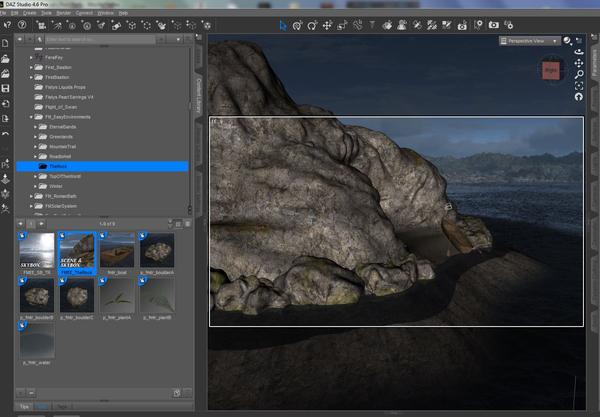Select the Grasslands folder

click(x=62, y=137)
